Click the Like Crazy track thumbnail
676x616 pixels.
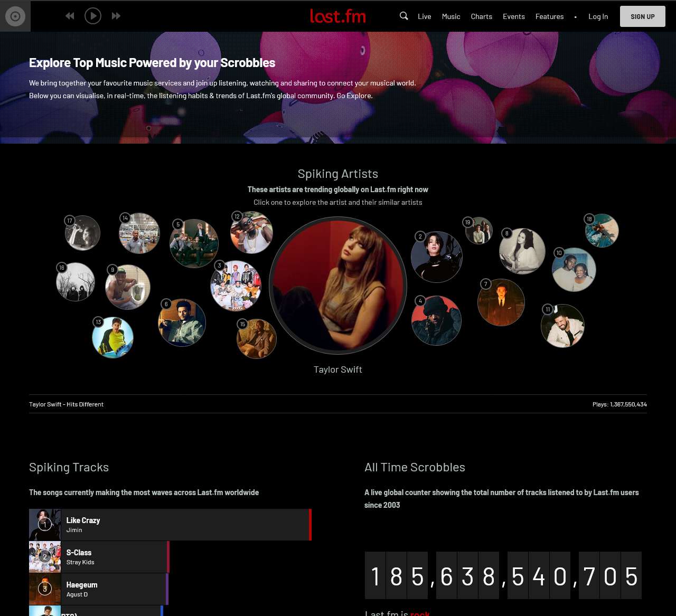(x=45, y=525)
